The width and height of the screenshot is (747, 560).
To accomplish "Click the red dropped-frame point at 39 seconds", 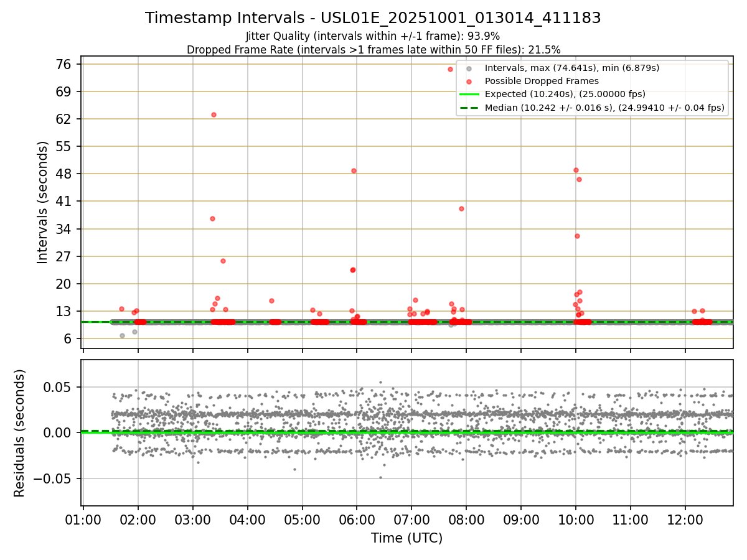I will 461,208.
